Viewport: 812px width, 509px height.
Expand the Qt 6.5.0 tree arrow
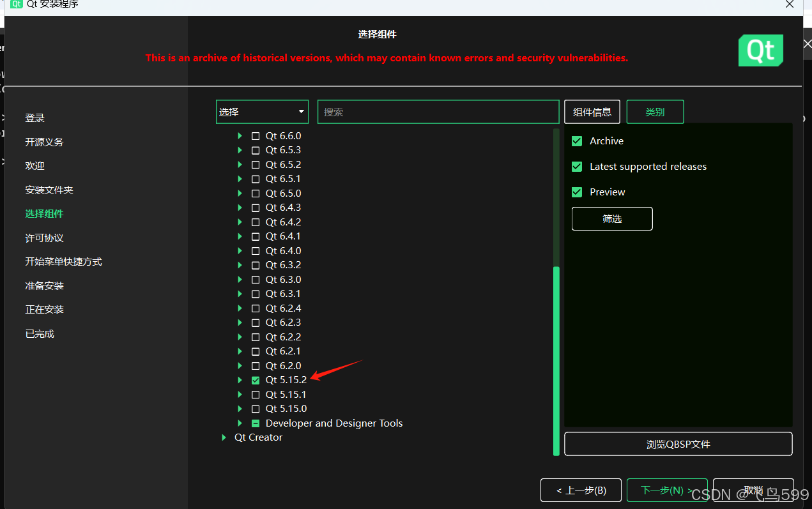click(240, 194)
